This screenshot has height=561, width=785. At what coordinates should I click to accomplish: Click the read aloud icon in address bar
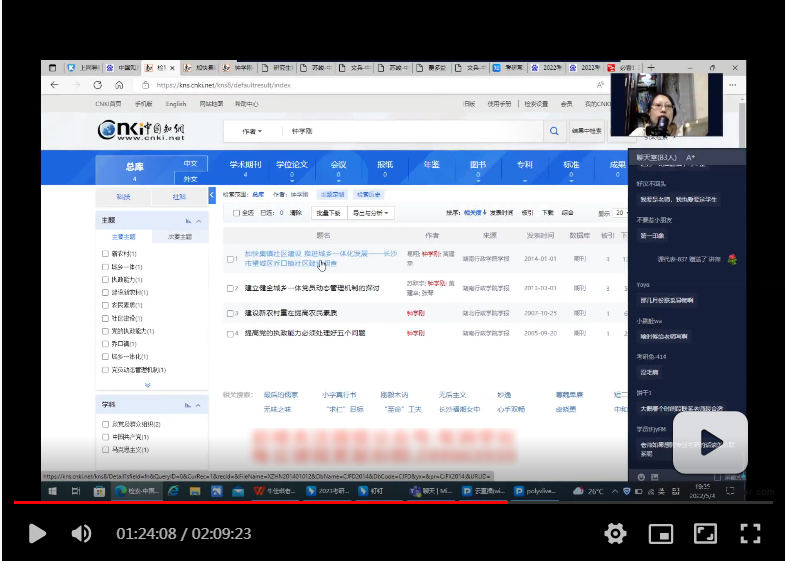tap(600, 85)
